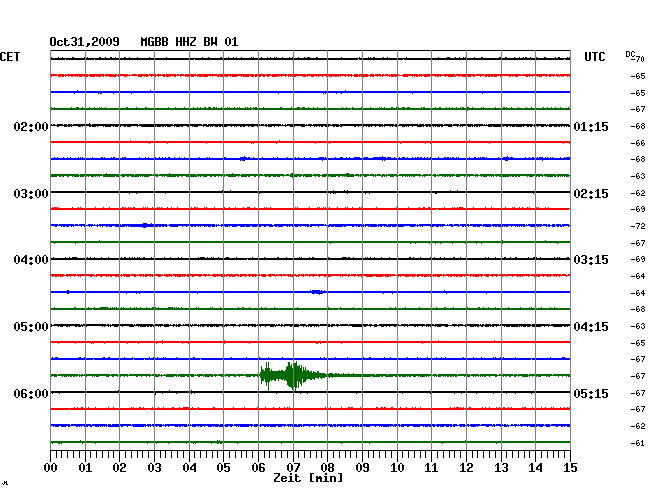This screenshot has height=494, width=650.
Task: Click the 03:15 UTC time label
Action: pos(591,260)
